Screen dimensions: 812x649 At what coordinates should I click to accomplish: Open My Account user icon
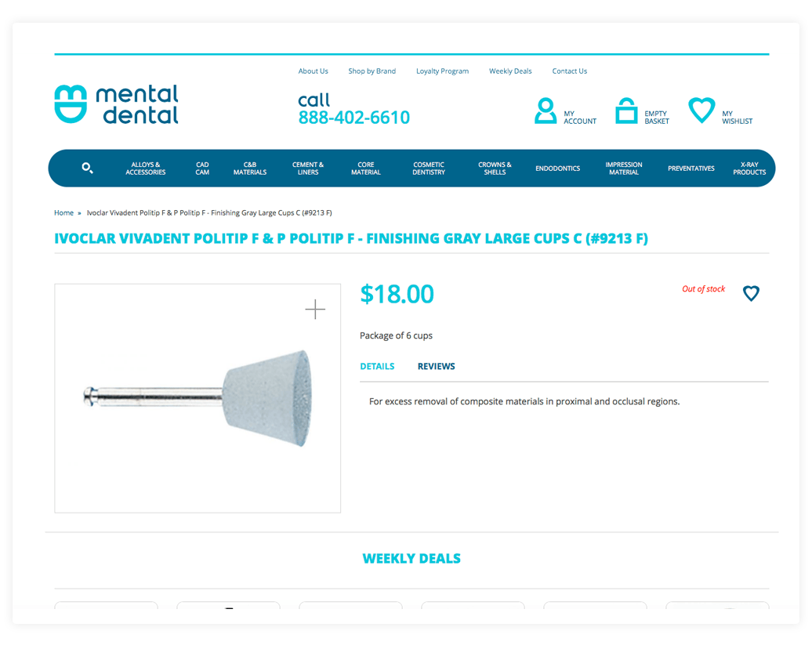[546, 111]
